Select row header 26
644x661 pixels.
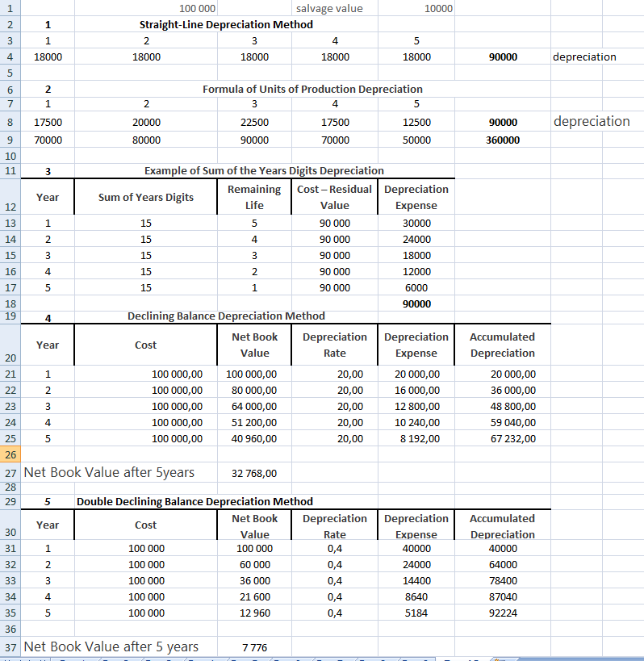[x=10, y=455]
